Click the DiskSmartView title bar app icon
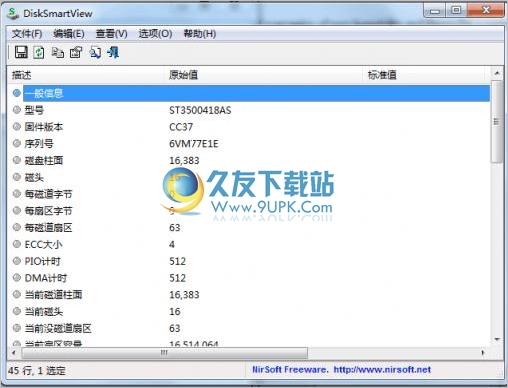This screenshot has width=508, height=388. (13, 13)
